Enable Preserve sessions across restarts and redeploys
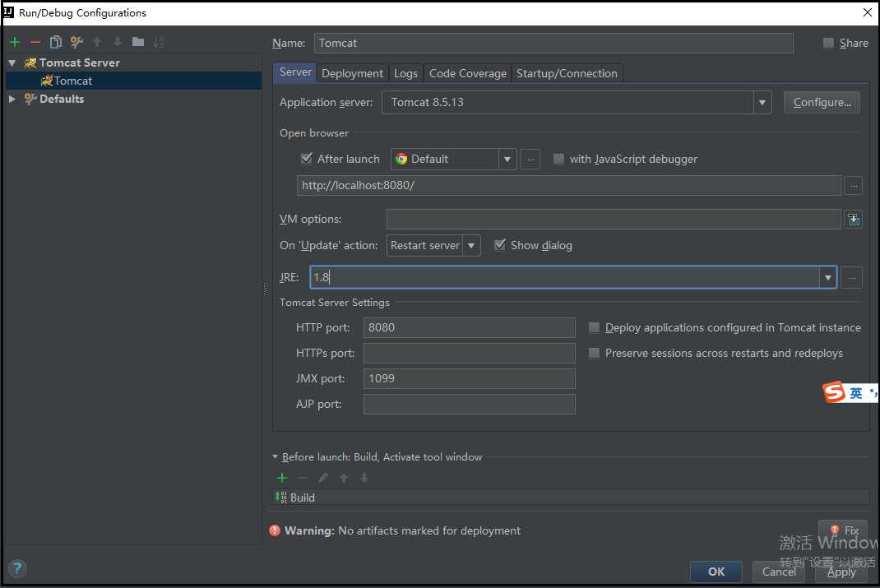The width and height of the screenshot is (880, 588). (594, 353)
